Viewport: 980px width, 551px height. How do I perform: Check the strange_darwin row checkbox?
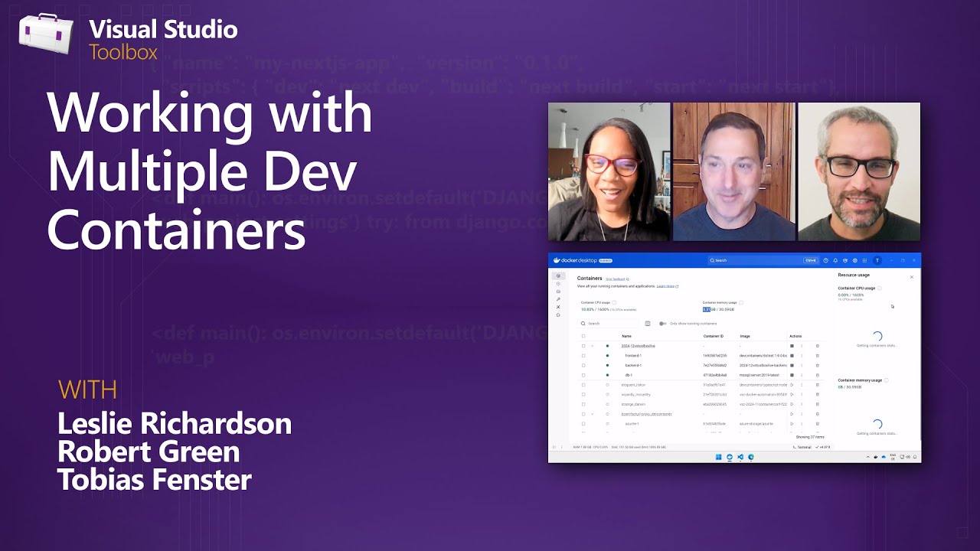click(583, 404)
